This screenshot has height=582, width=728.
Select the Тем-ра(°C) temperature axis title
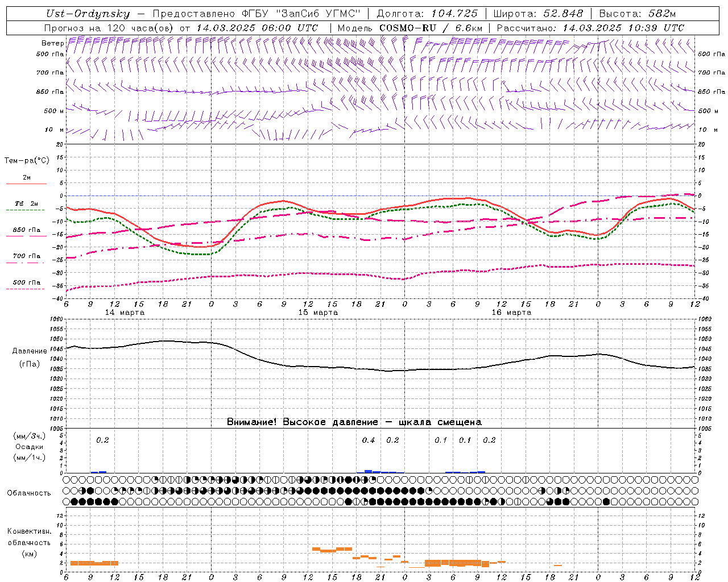27,161
